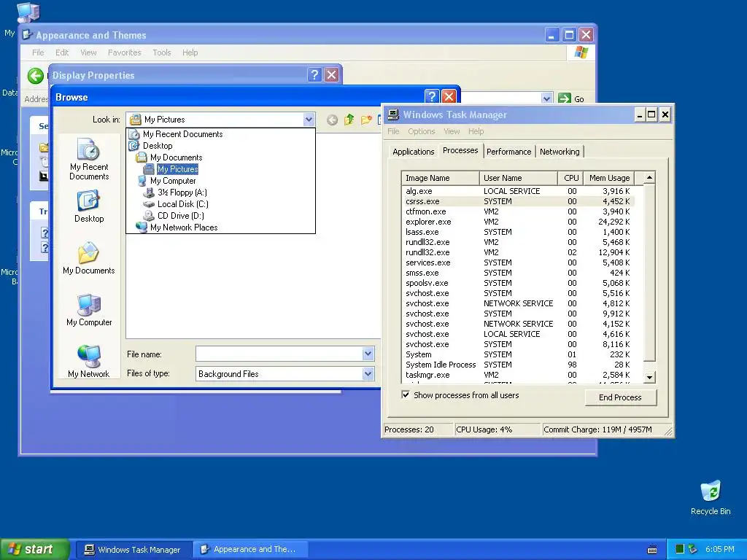
Task: Open Task Manager Help menu
Action: point(476,131)
